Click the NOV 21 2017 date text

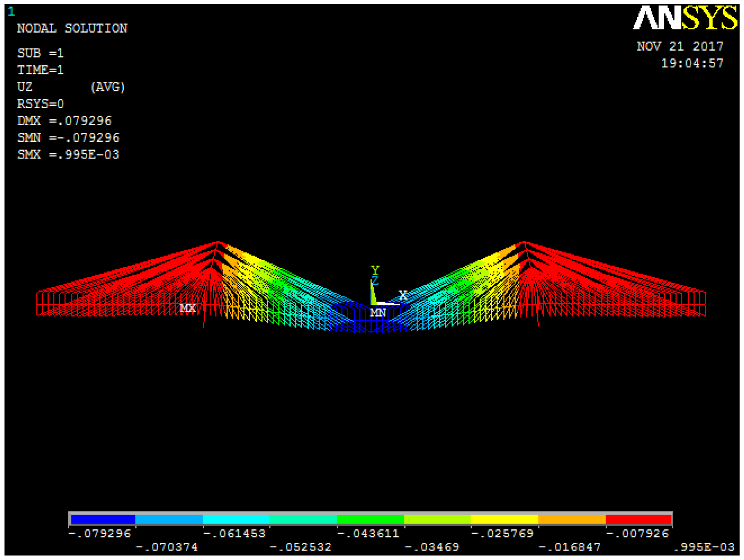tap(680, 46)
